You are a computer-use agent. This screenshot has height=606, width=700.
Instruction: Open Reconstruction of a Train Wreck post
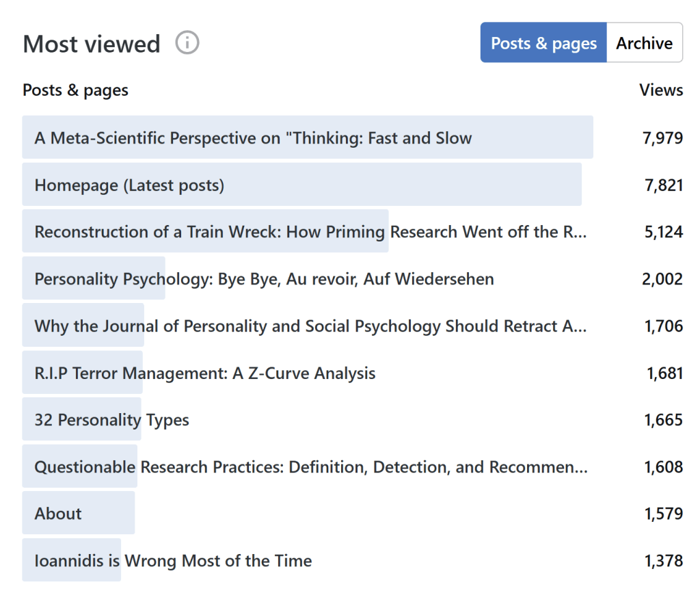[310, 232]
